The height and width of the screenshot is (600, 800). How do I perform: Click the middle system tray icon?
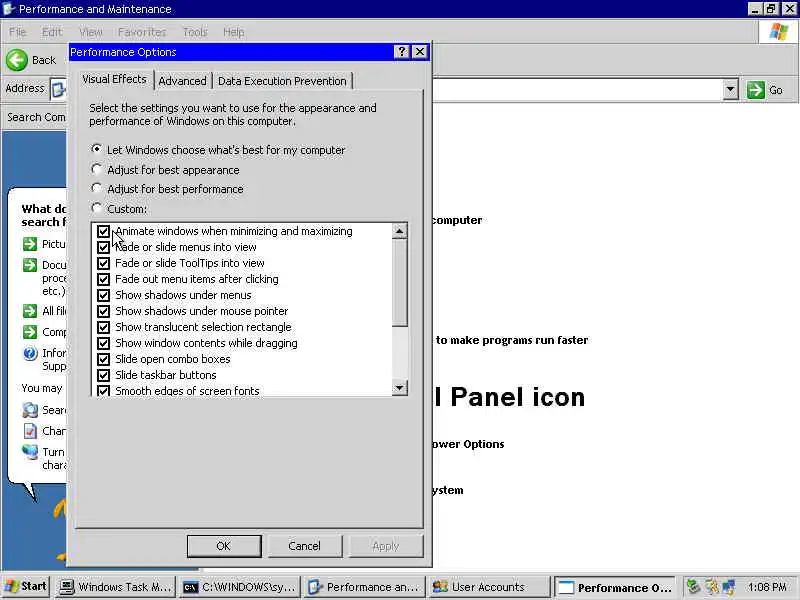pyautogui.click(x=711, y=587)
